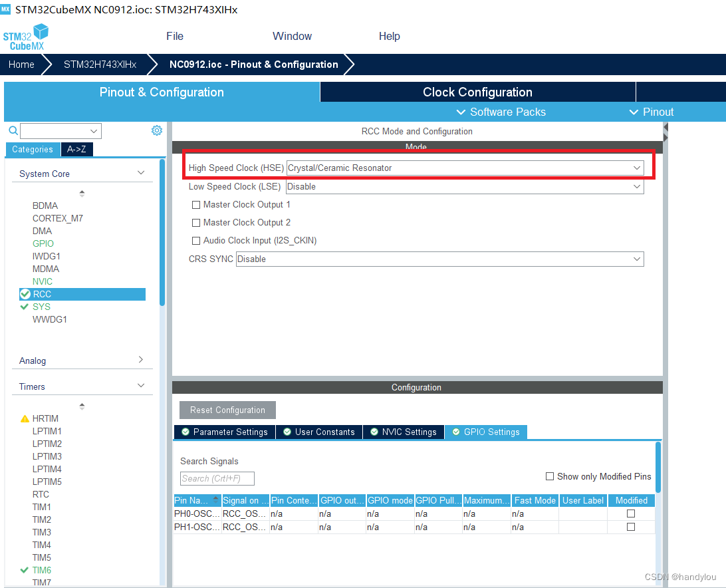Select NVIC in System Core list

[x=42, y=282]
